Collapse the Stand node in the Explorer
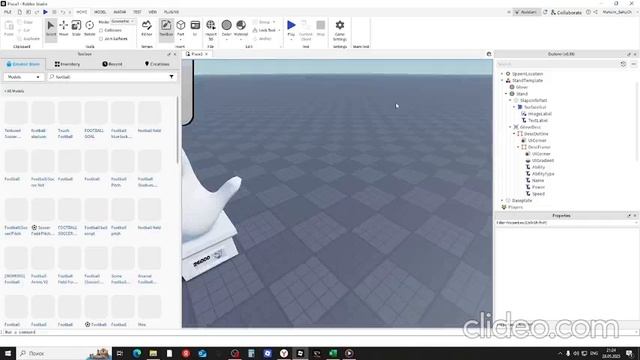 507,94
